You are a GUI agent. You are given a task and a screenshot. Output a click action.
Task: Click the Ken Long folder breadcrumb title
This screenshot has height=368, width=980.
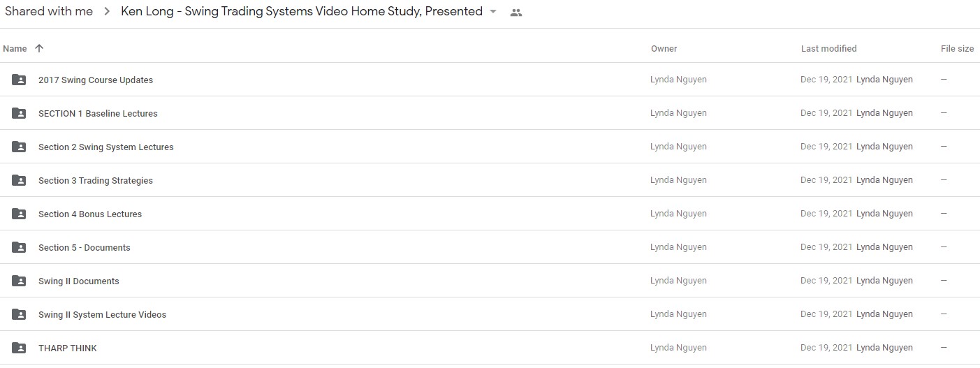tap(302, 11)
